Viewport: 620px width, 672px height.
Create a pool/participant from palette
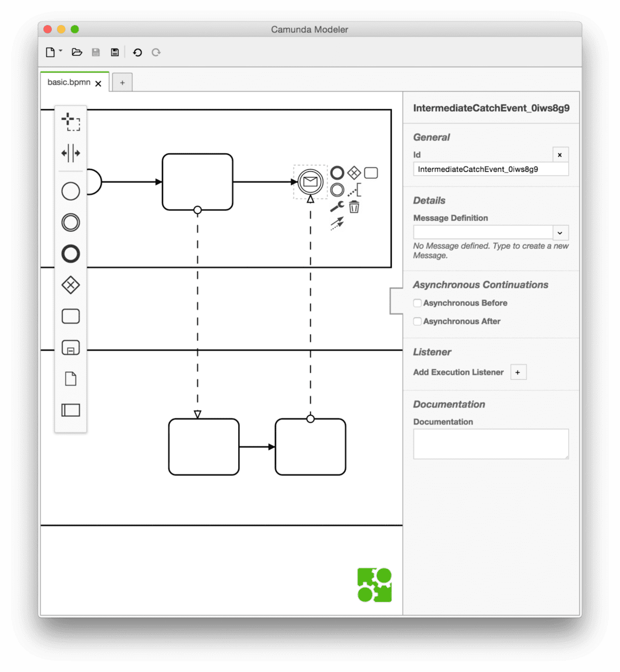[x=71, y=410]
